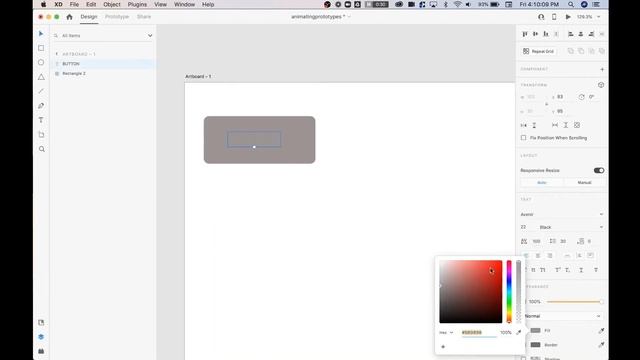Image resolution: width=640 pixels, height=360 pixels.
Task: Pick the Ellipse tool
Action: (x=41, y=62)
